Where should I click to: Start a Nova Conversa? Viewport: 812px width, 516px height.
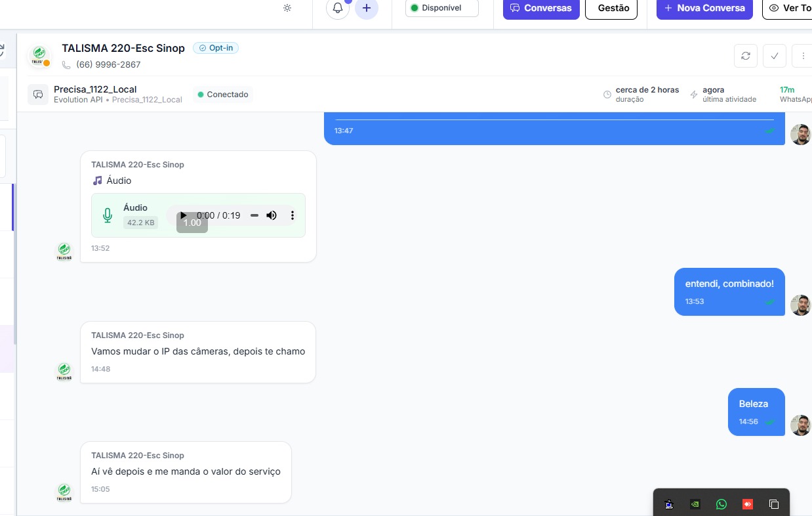(704, 9)
